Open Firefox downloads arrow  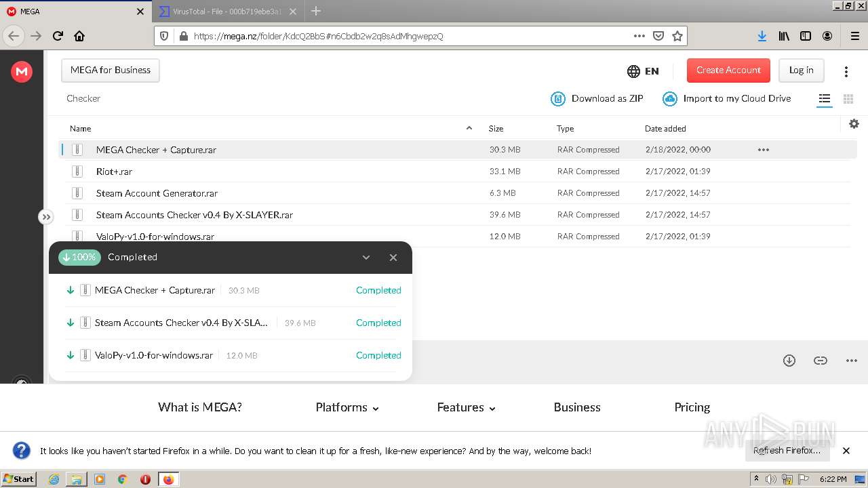point(762,36)
